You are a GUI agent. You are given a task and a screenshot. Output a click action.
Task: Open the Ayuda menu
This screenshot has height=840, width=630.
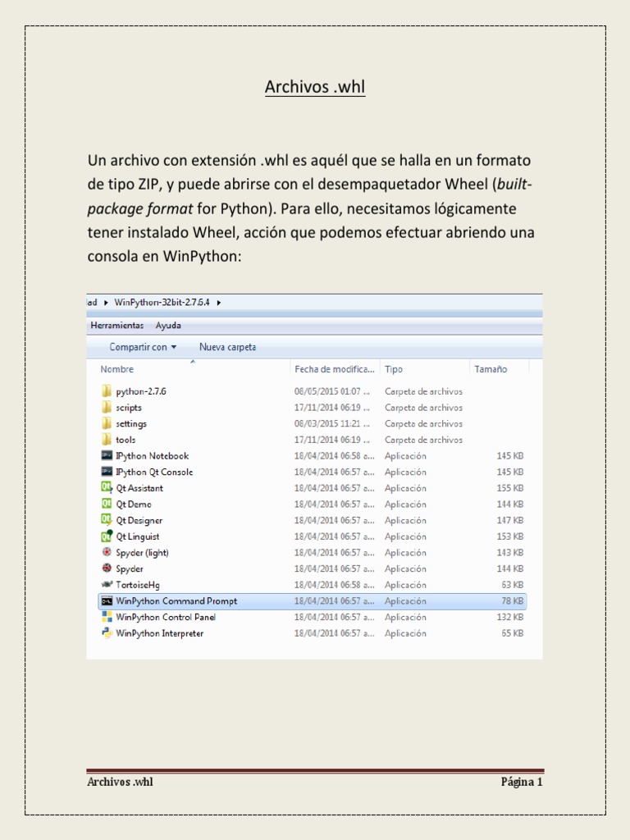click(x=168, y=325)
